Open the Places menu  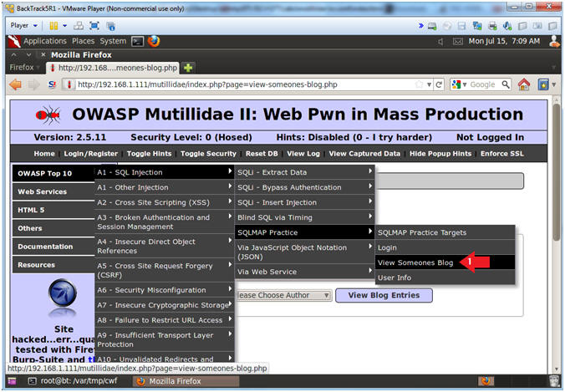[83, 41]
